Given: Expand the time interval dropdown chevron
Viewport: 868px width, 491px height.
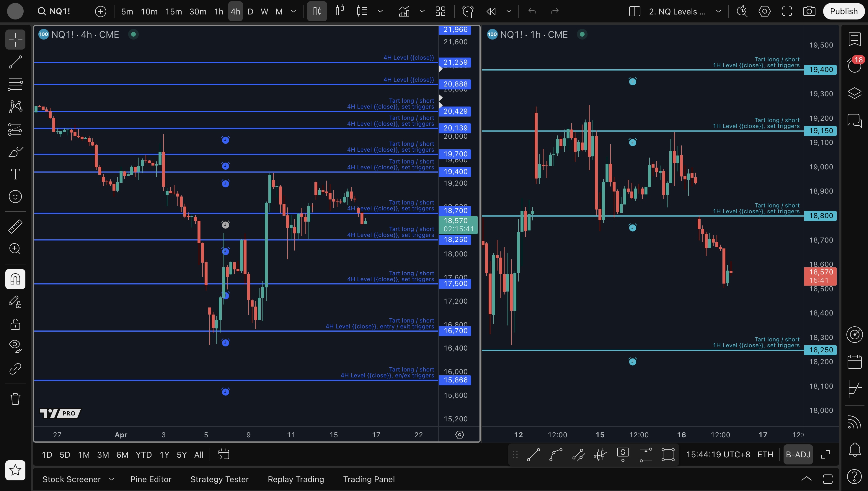Looking at the screenshot, I should [x=293, y=12].
